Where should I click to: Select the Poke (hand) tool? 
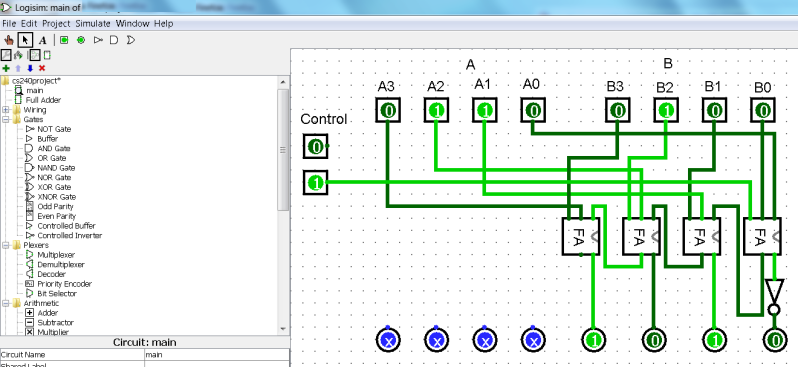[9, 40]
